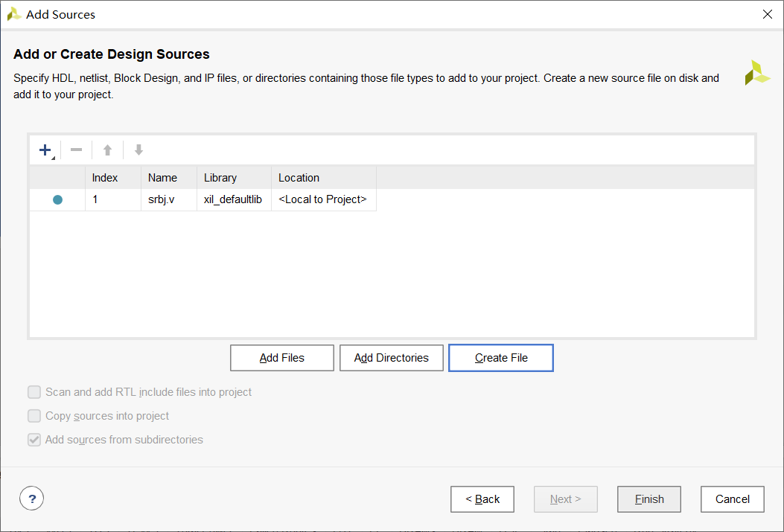
Task: Click the Add Directories button
Action: [392, 358]
